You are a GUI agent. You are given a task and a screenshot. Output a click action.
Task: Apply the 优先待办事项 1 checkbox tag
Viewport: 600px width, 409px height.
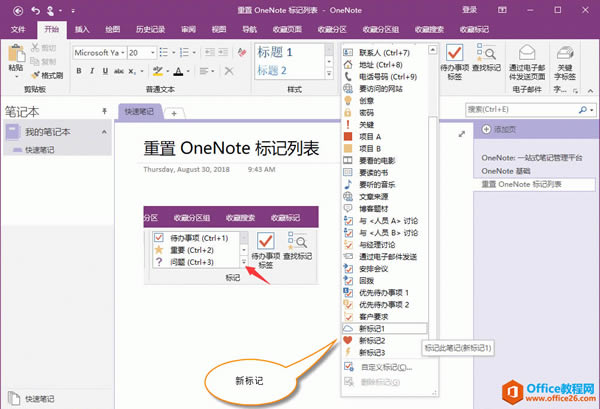pos(384,293)
